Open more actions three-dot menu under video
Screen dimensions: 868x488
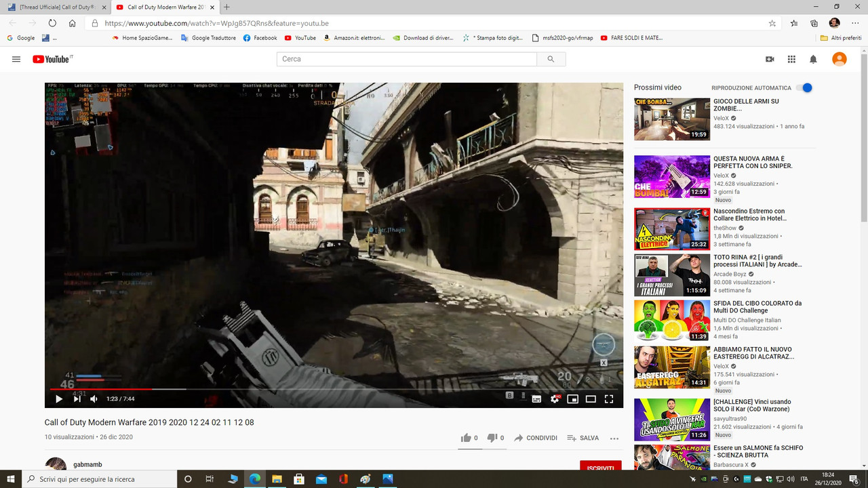pos(614,439)
